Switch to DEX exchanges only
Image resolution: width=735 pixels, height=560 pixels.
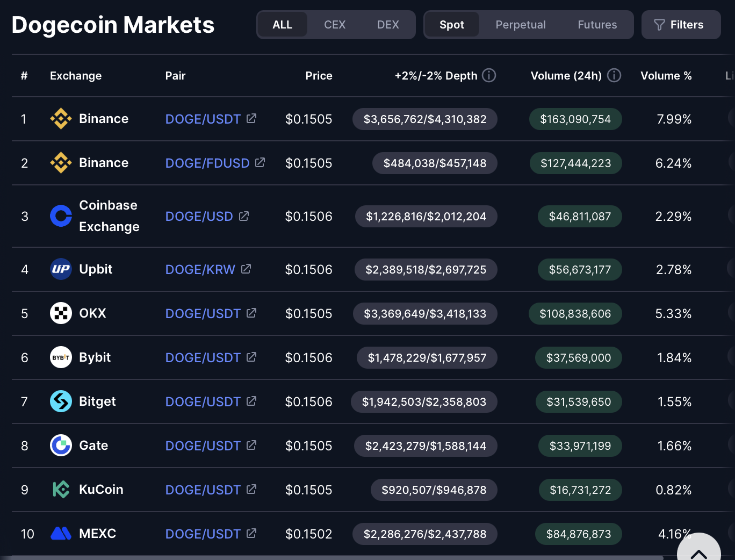click(388, 25)
